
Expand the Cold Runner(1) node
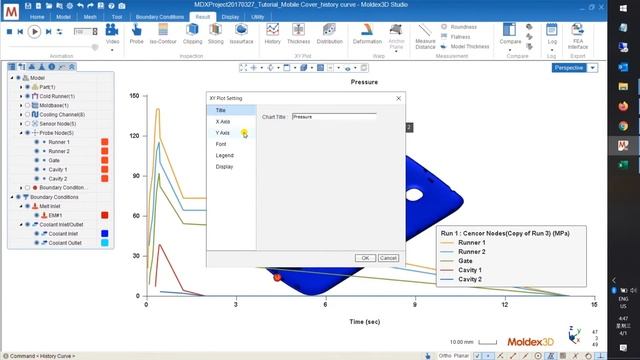pyautogui.click(x=21, y=96)
